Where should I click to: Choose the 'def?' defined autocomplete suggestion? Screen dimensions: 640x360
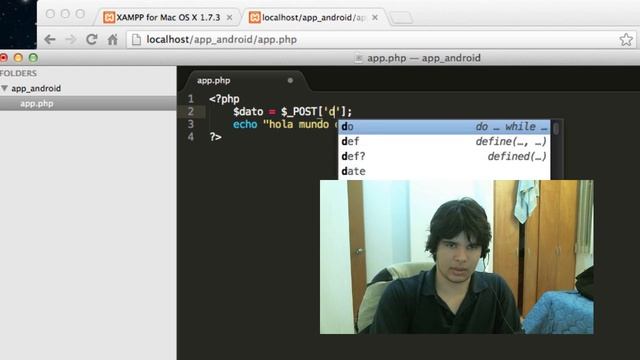[444, 156]
